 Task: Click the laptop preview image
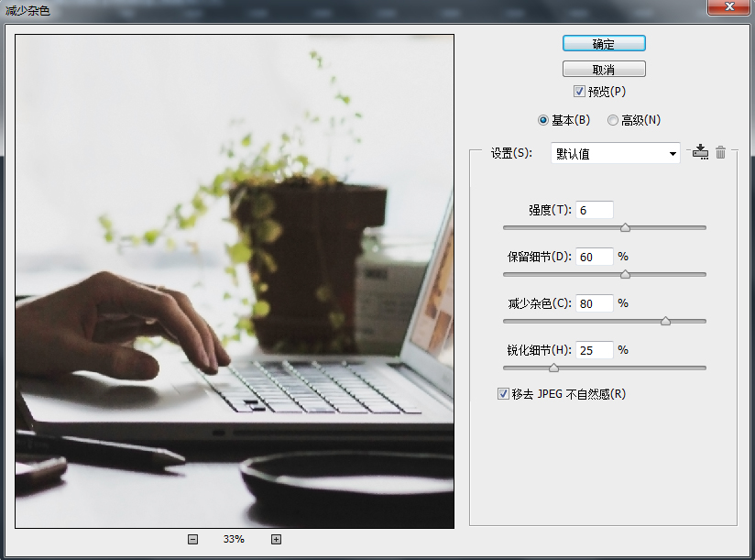pyautogui.click(x=235, y=281)
